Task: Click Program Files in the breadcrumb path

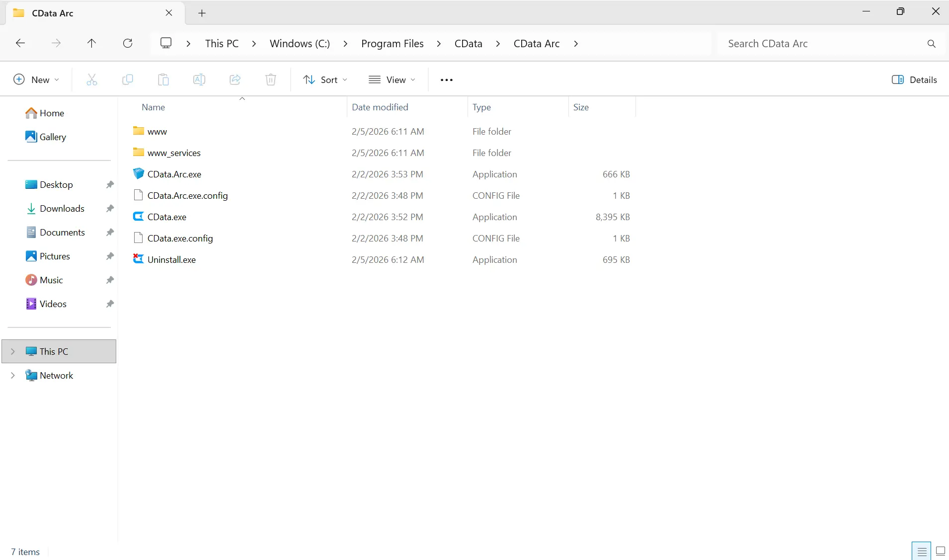Action: [392, 43]
